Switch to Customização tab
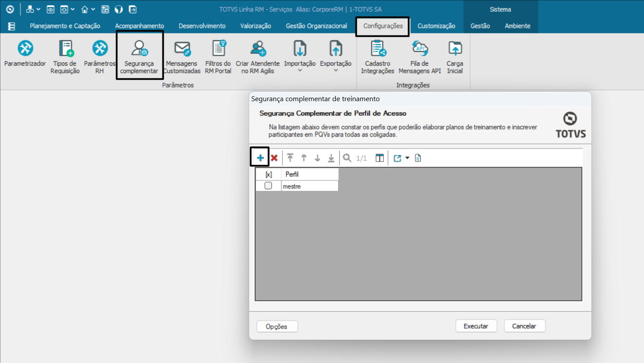The height and width of the screenshot is (363, 644). (x=436, y=26)
